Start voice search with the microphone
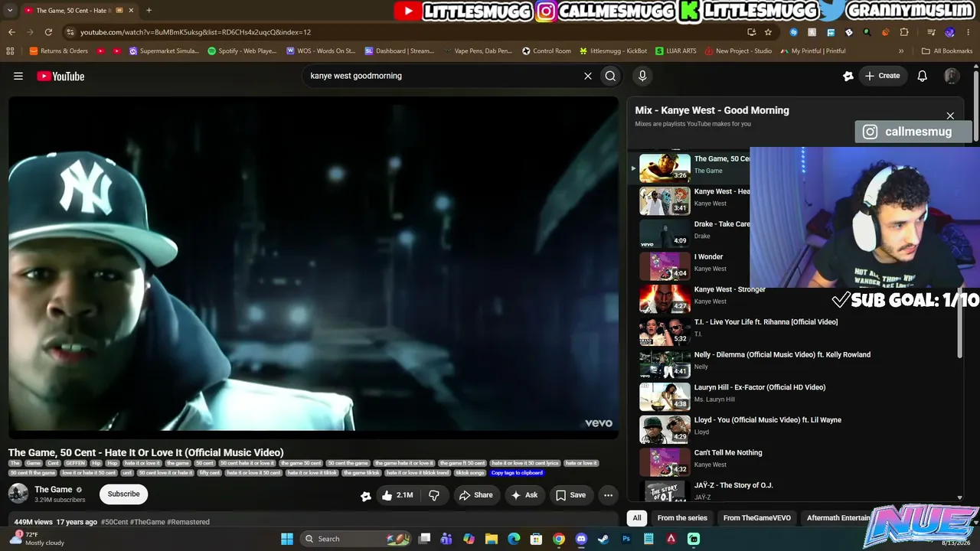980x551 pixels. click(x=642, y=76)
